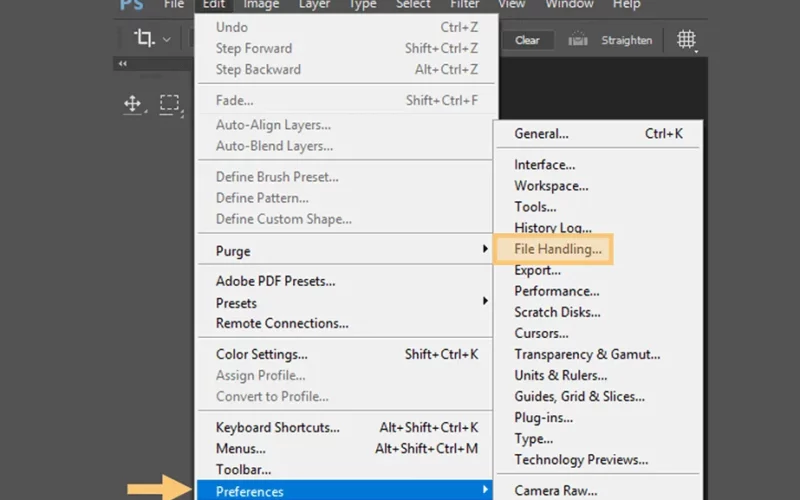Image resolution: width=800 pixels, height=500 pixels.
Task: Open General... preferences
Action: [x=598, y=134]
